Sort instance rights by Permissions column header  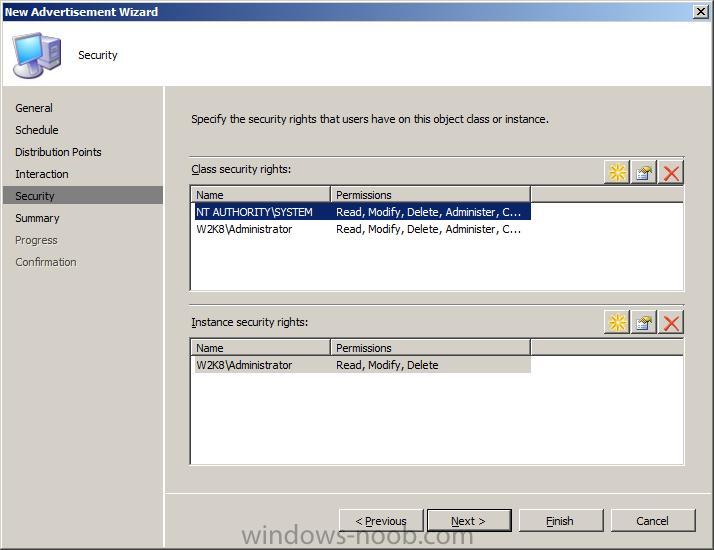point(430,347)
